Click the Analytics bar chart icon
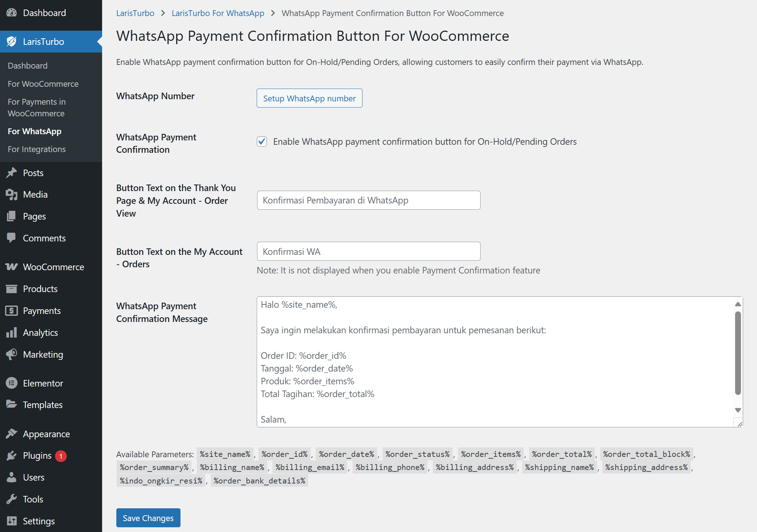 click(x=12, y=333)
